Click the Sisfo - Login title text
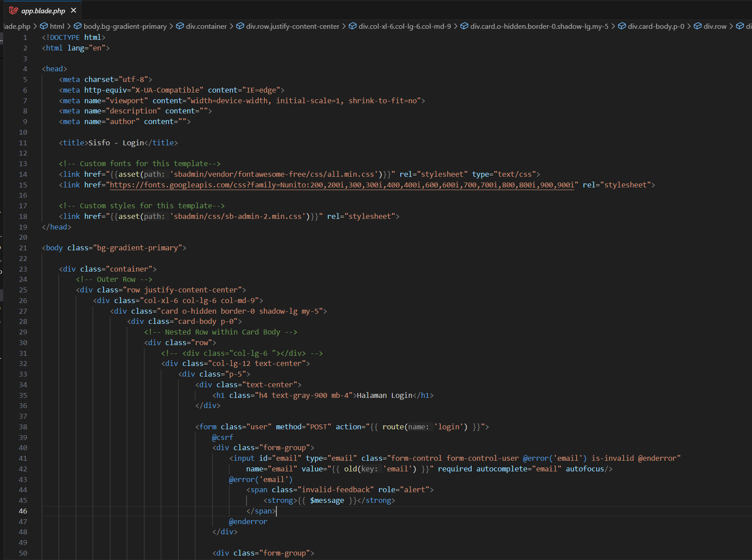Viewport: 752px width, 560px height. point(116,143)
